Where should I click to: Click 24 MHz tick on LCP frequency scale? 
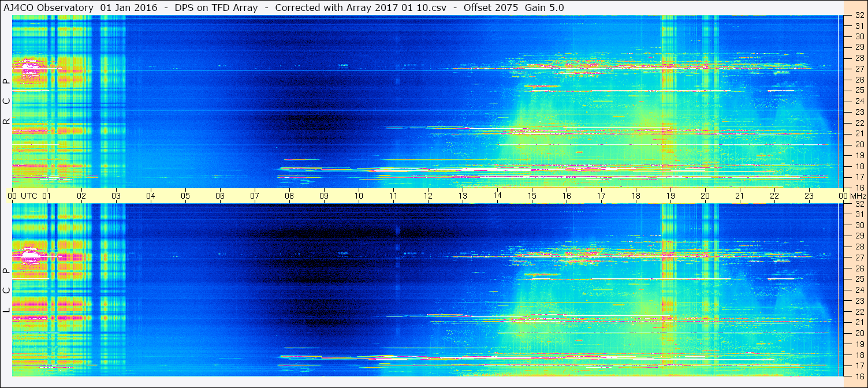859,290
